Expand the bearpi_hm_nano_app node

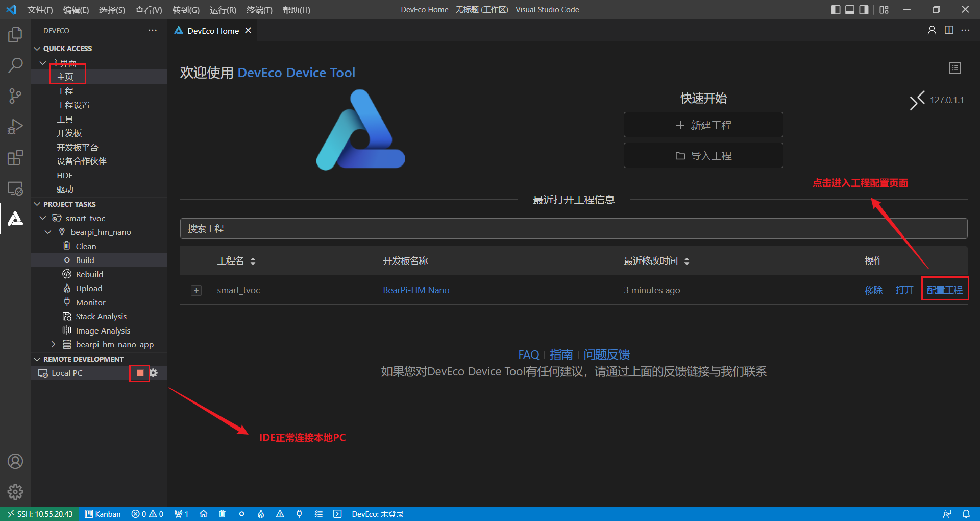53,345
